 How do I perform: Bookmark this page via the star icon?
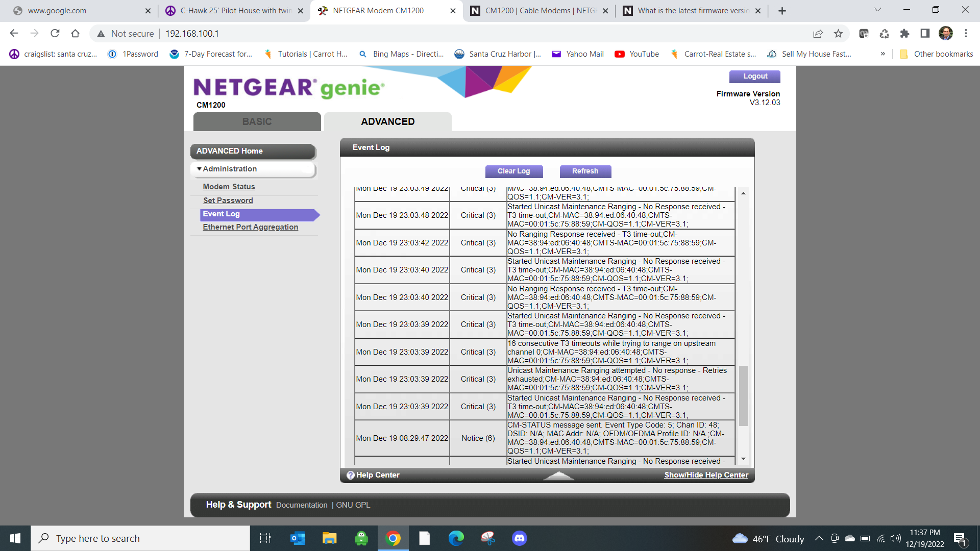838,34
